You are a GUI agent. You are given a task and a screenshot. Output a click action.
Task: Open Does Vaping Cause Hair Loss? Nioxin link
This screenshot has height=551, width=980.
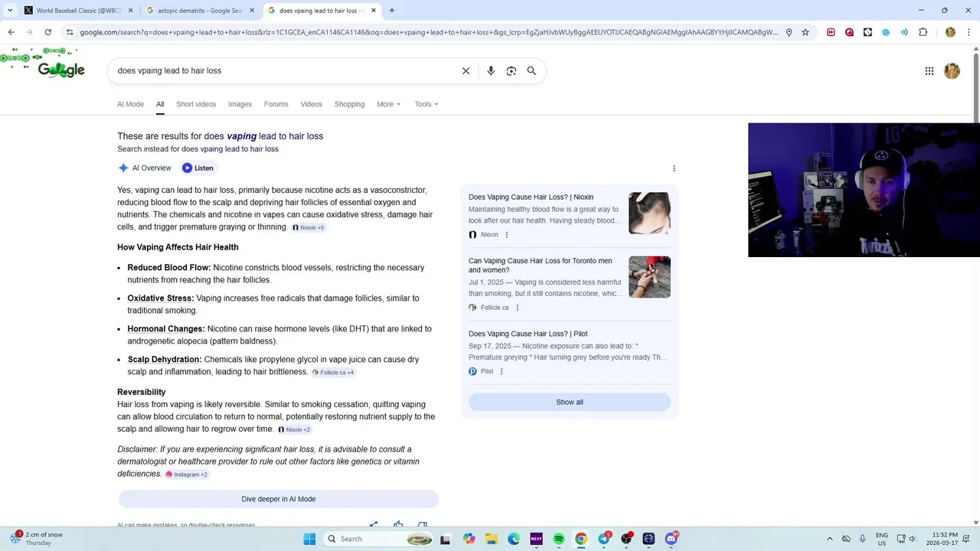(x=531, y=197)
